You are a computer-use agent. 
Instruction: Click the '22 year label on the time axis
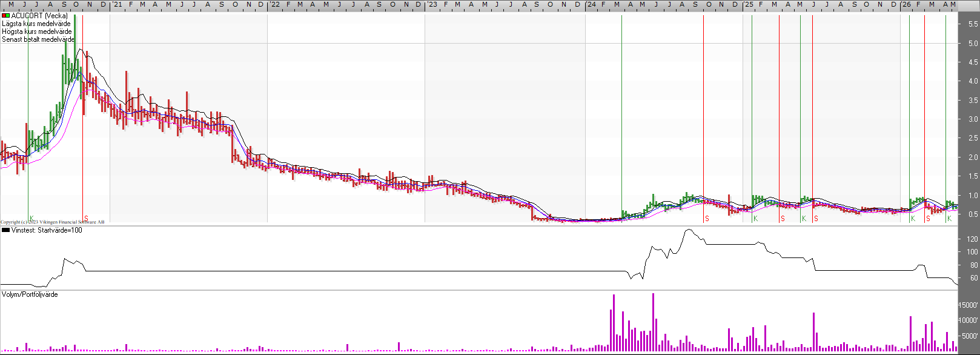click(275, 4)
